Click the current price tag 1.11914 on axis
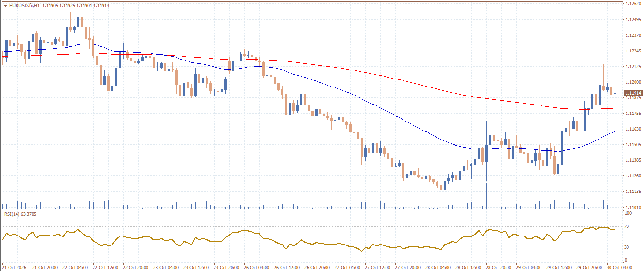Viewport: 644px width, 271px height. click(x=633, y=93)
